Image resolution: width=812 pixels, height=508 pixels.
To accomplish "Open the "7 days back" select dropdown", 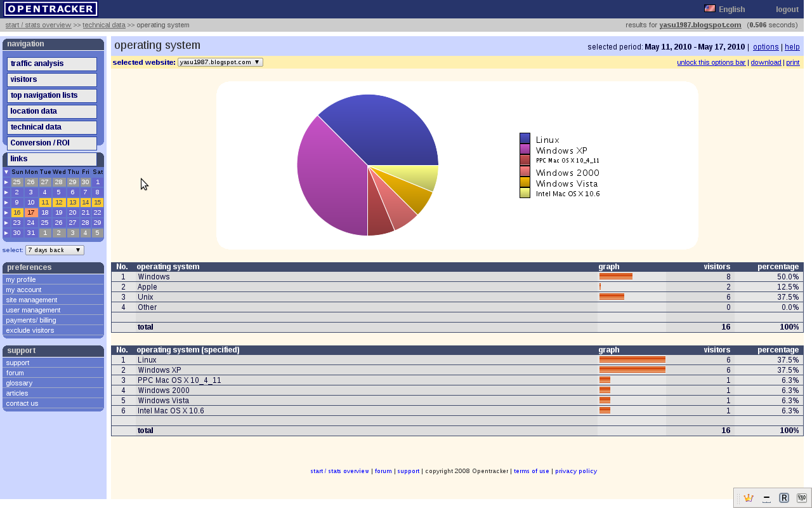I will [55, 250].
